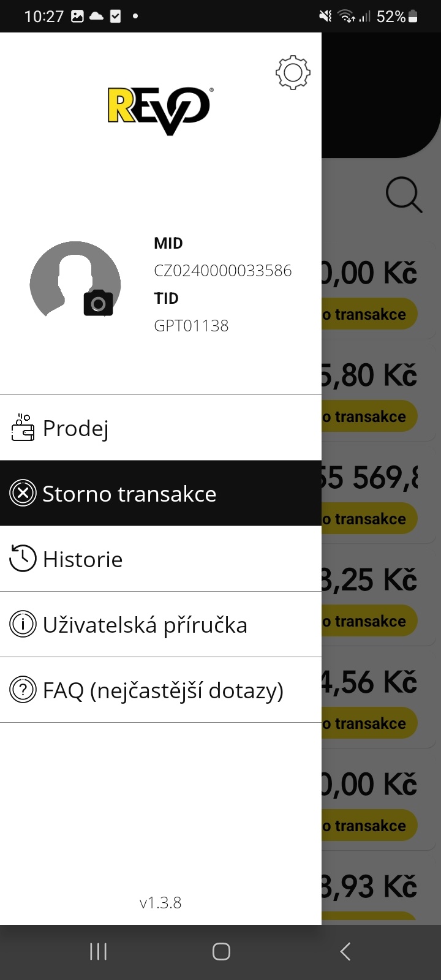Click the REVO logo
The width and height of the screenshot is (441, 980).
point(160,110)
